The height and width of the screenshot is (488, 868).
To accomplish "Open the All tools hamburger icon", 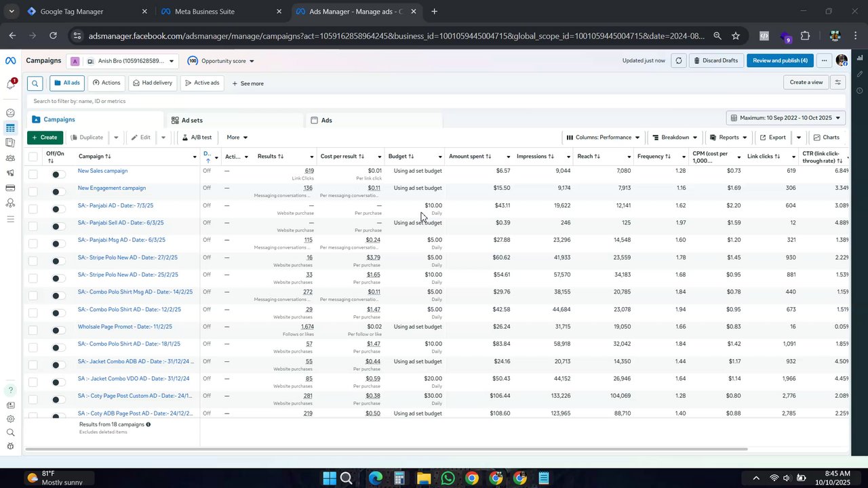I will [10, 219].
